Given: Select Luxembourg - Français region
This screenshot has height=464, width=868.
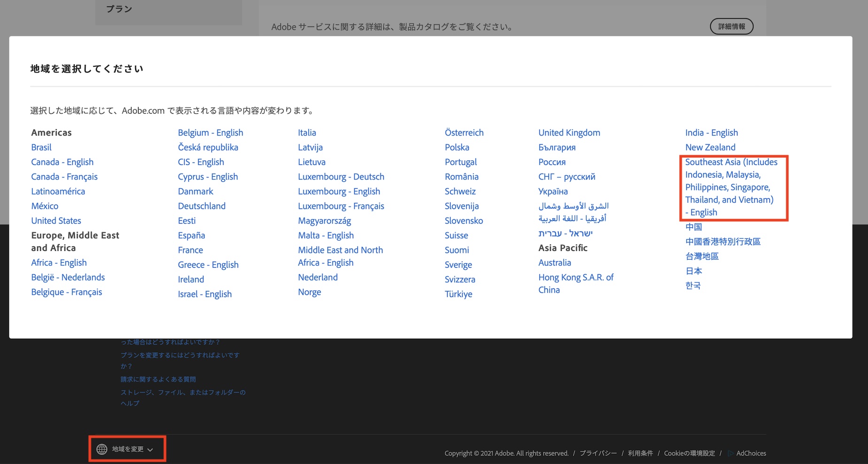Looking at the screenshot, I should 341,206.
